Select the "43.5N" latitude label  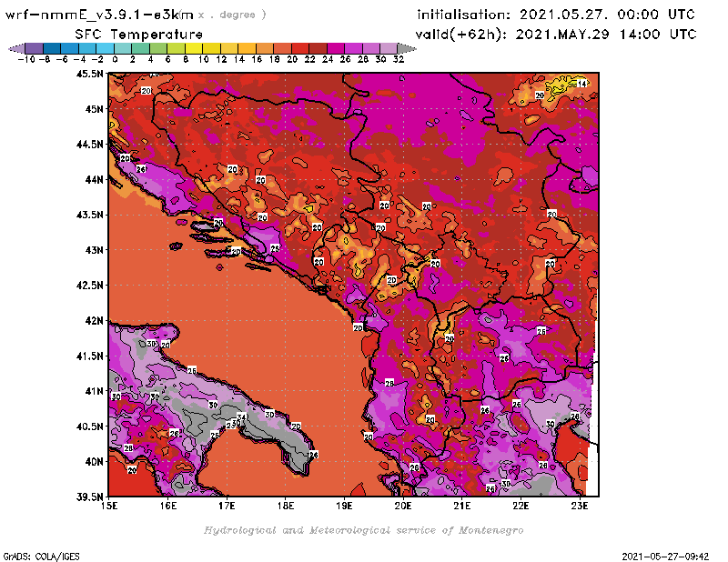pyautogui.click(x=90, y=215)
